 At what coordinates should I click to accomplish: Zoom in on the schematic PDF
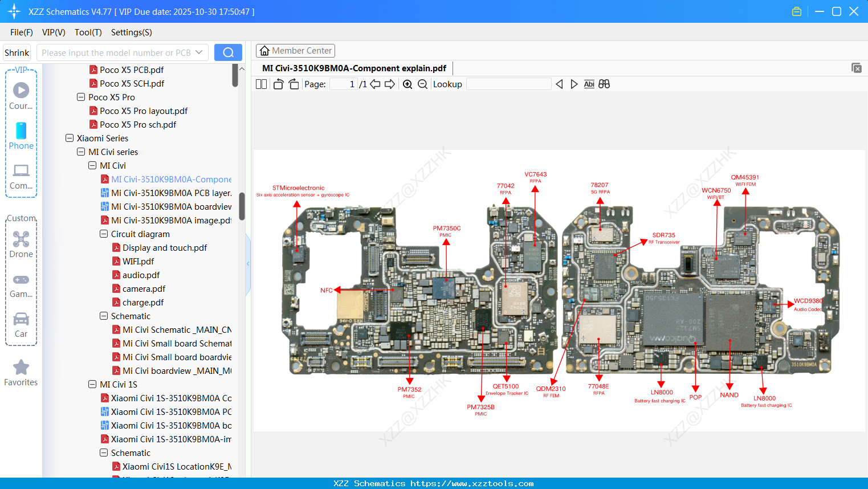point(407,84)
